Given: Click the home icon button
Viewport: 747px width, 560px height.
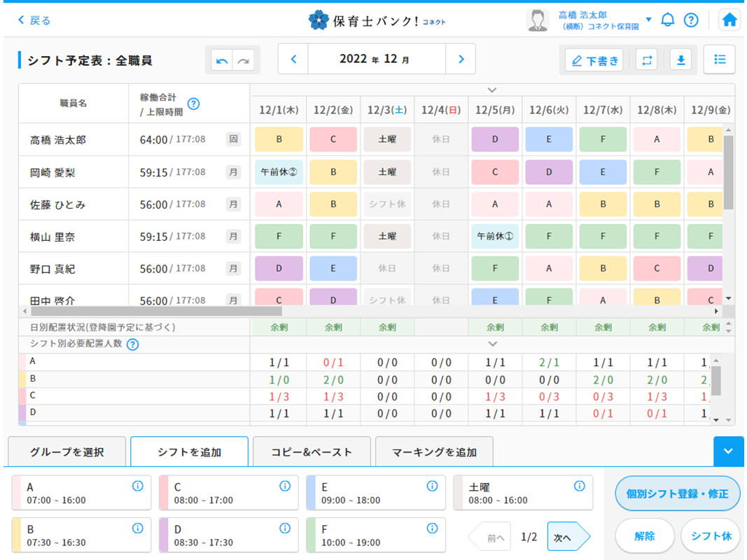Looking at the screenshot, I should (x=729, y=20).
